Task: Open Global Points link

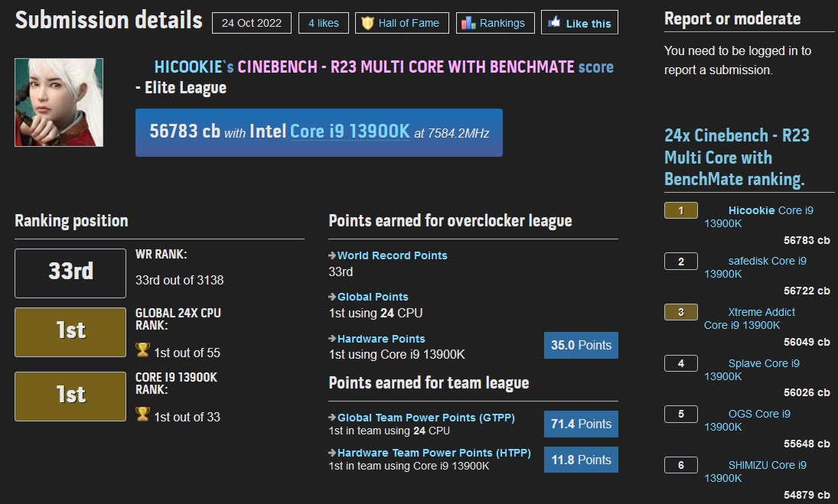Action: (373, 297)
